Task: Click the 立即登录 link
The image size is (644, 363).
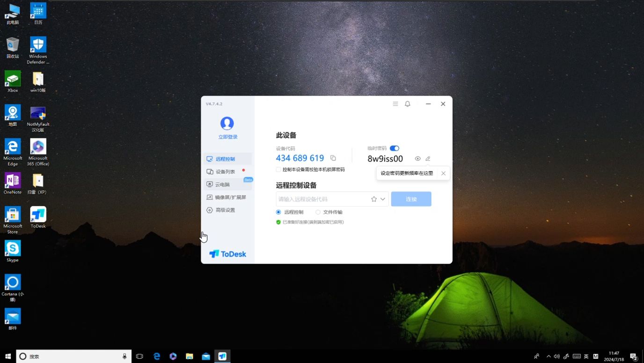Action: (x=228, y=137)
